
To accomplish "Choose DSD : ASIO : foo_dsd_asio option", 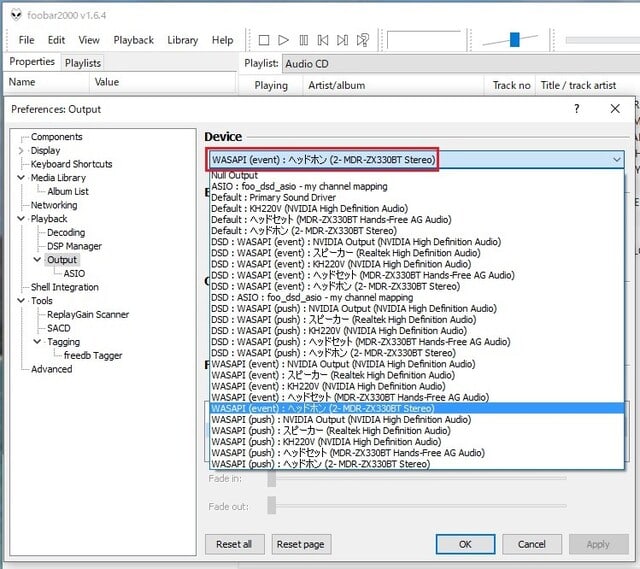I will pyautogui.click(x=416, y=298).
